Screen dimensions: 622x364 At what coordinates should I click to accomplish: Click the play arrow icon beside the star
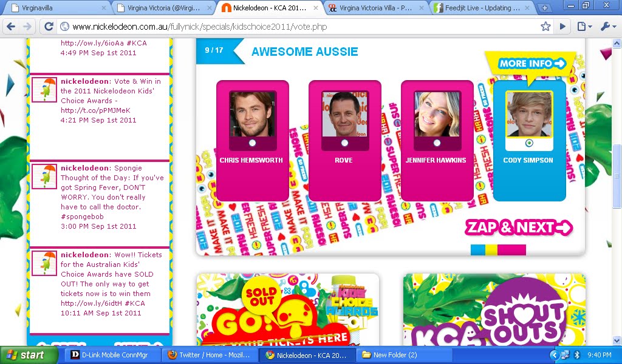coord(562,27)
